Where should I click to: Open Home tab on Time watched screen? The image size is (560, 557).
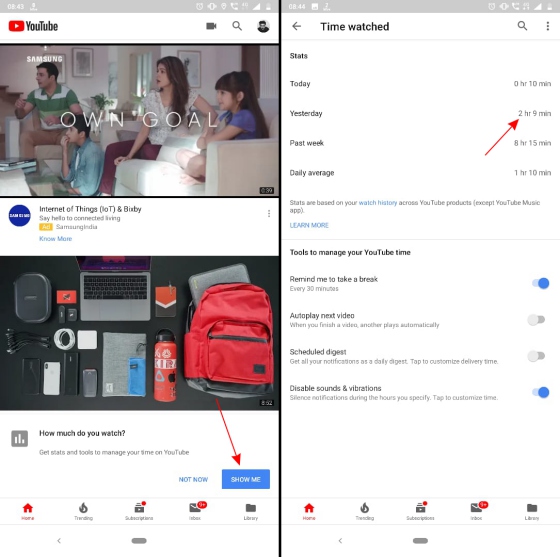309,511
